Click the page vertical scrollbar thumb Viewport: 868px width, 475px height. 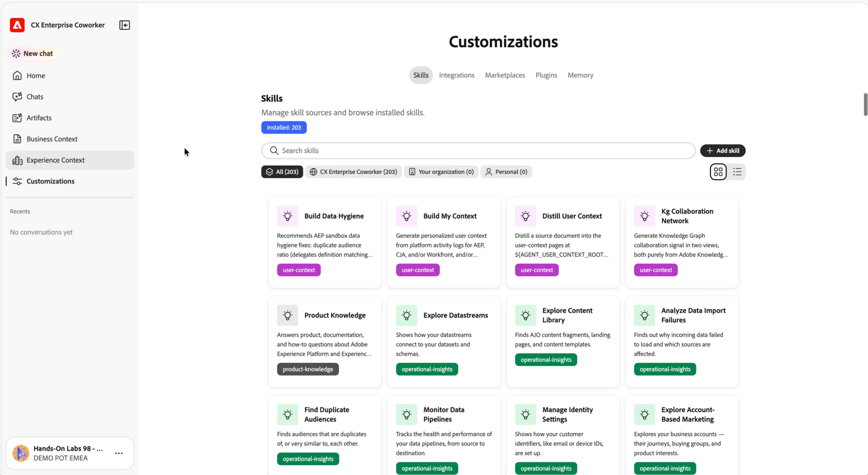coord(865,105)
